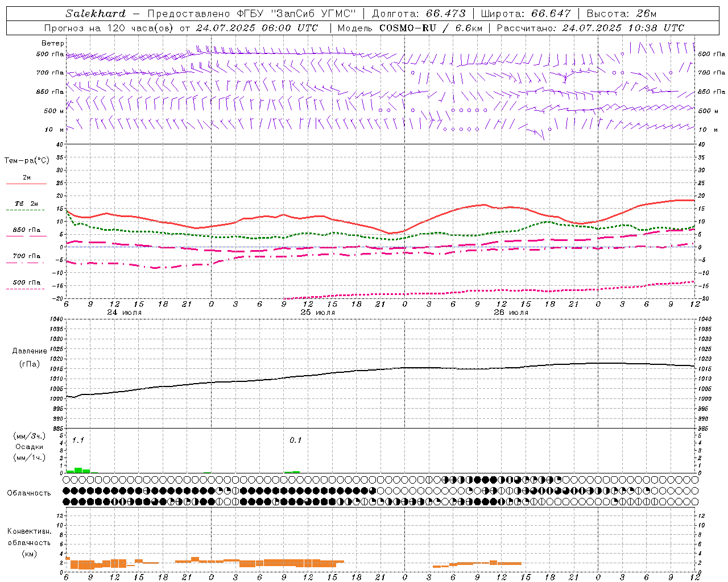The height and width of the screenshot is (582, 728).
Task: Click the latitude value Широта: 66.647
Action: coord(526,14)
